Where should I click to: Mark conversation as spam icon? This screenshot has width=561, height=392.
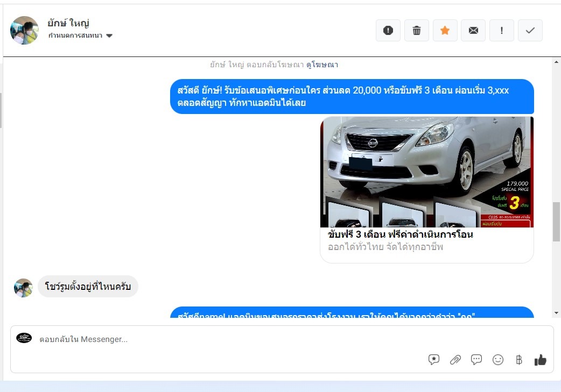[388, 30]
